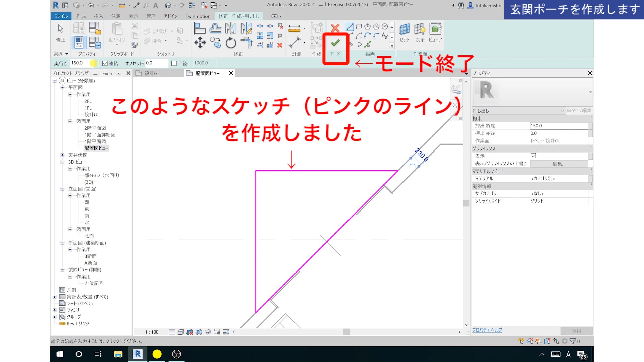Select the Line draw tool
This screenshot has width=644, height=362.
point(350,27)
